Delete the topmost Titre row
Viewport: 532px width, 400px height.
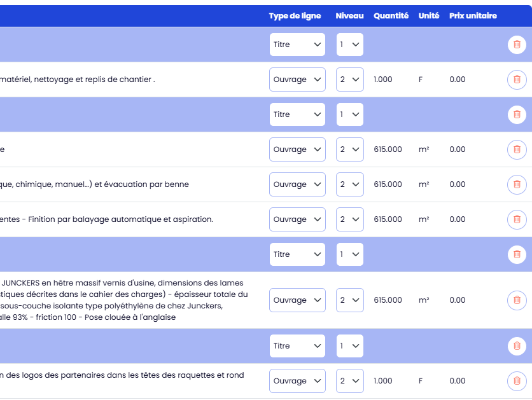(516, 45)
